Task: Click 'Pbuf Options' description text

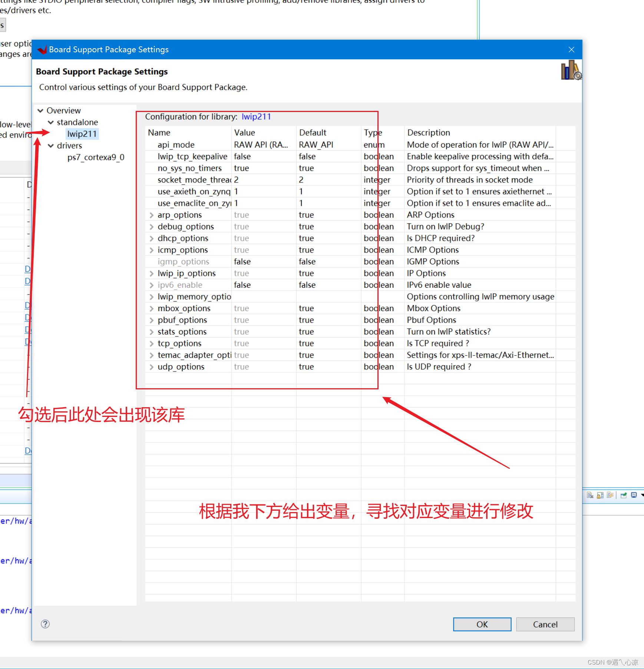Action: (x=432, y=320)
